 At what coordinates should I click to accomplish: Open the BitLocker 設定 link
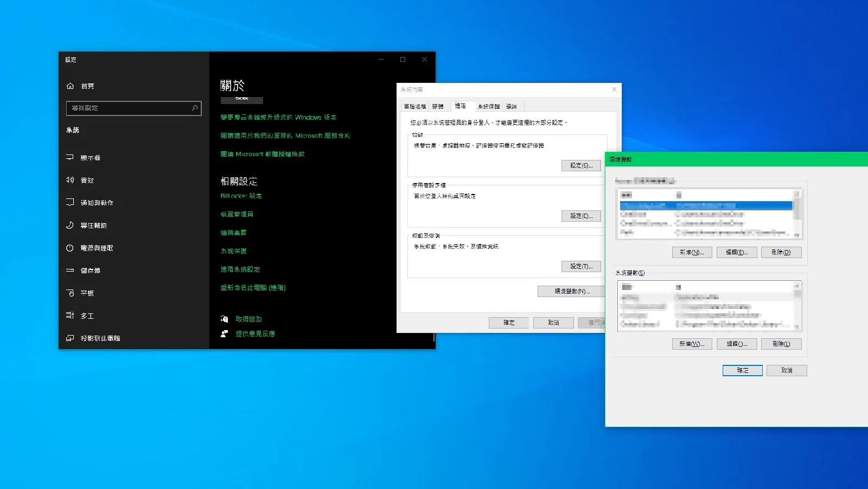pyautogui.click(x=241, y=196)
